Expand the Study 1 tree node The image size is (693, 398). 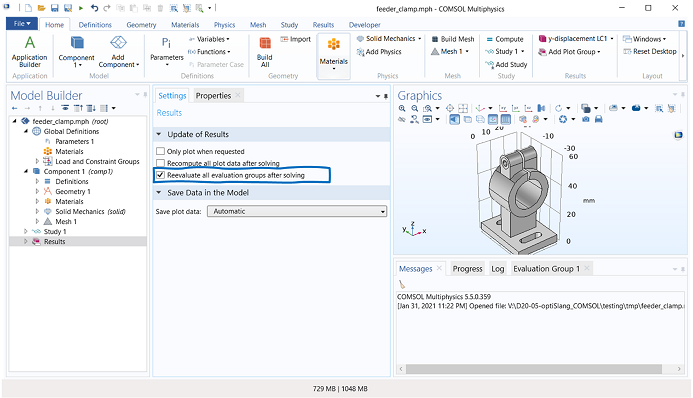[x=26, y=231]
